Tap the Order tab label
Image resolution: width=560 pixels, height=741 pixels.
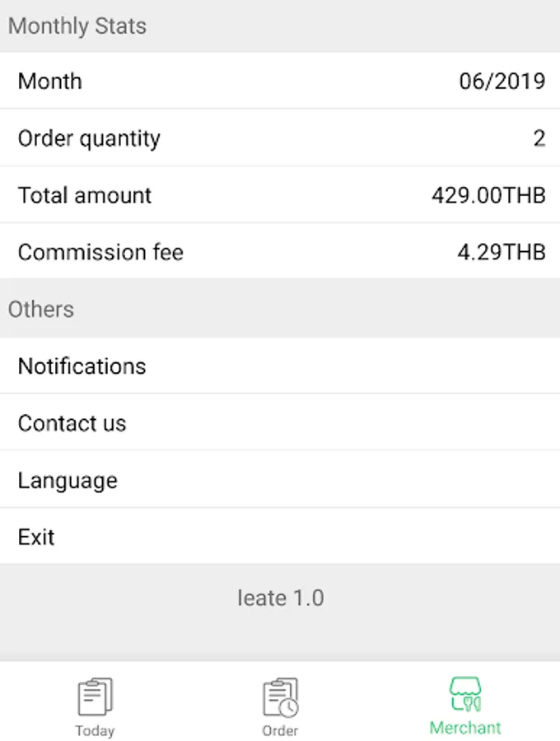point(280,730)
